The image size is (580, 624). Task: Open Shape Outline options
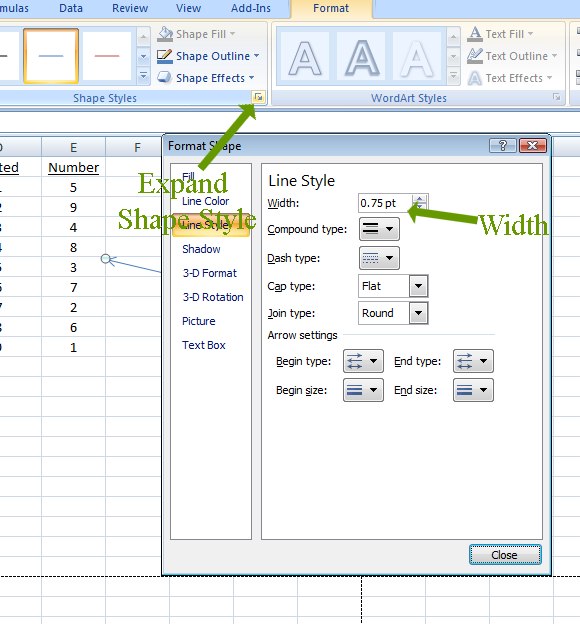(x=208, y=56)
